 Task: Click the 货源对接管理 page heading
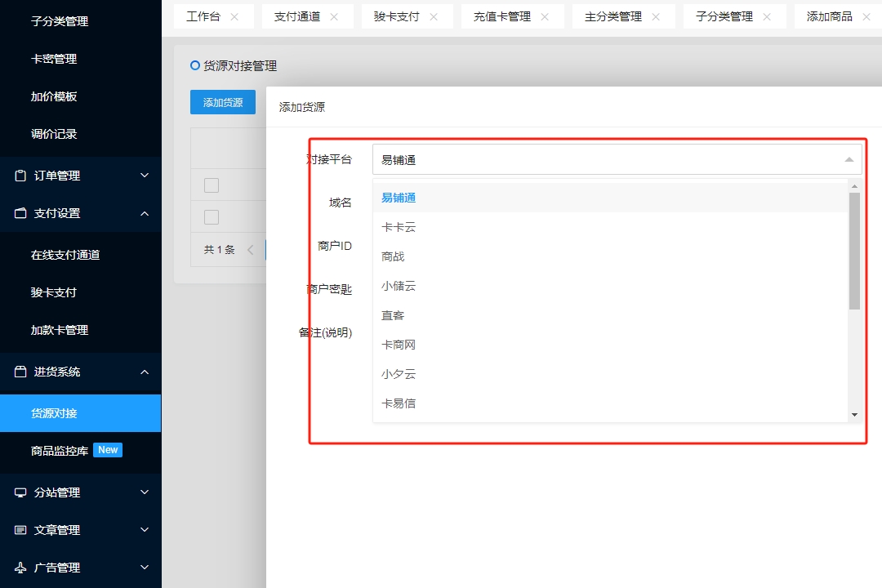click(240, 66)
